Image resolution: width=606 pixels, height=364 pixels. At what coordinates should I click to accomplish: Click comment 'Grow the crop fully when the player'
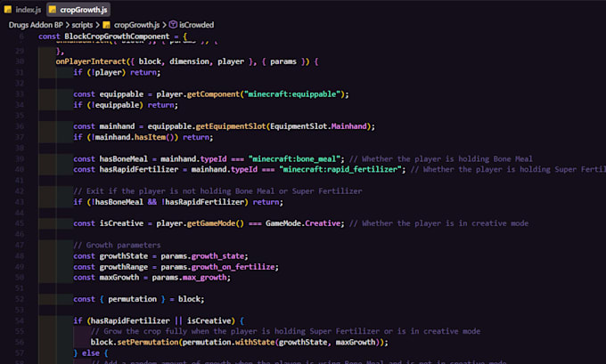180,332
